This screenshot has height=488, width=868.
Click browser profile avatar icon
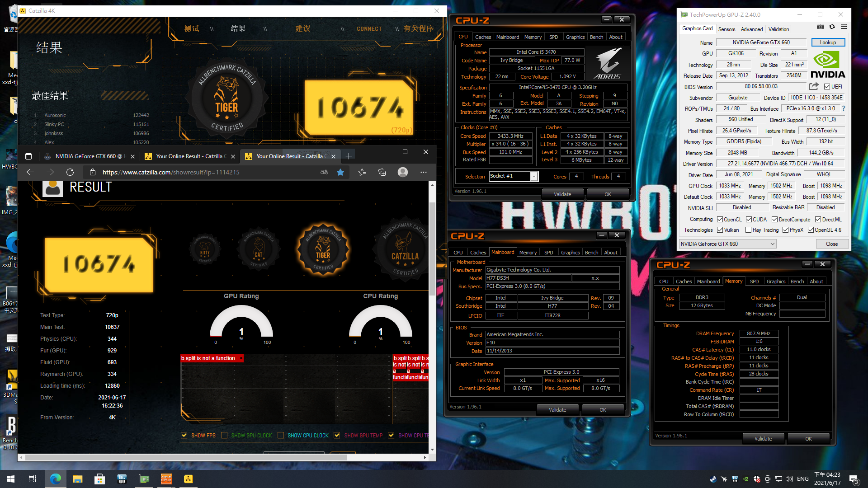[403, 172]
